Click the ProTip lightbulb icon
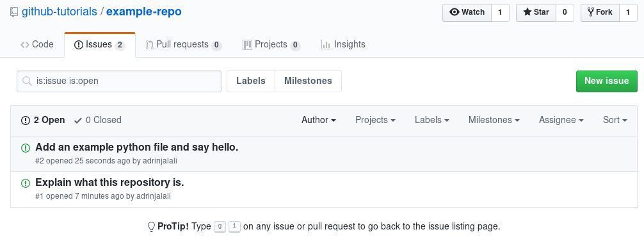 pos(151,226)
